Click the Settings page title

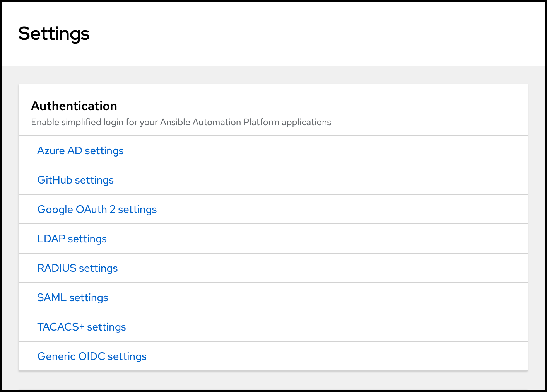pos(54,34)
